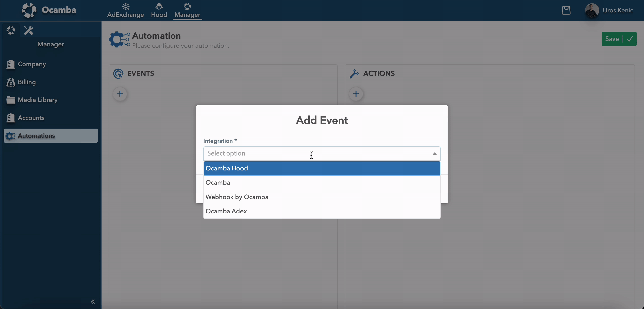Image resolution: width=644 pixels, height=309 pixels.
Task: Choose the plain Ocamba option
Action: pyautogui.click(x=322, y=183)
